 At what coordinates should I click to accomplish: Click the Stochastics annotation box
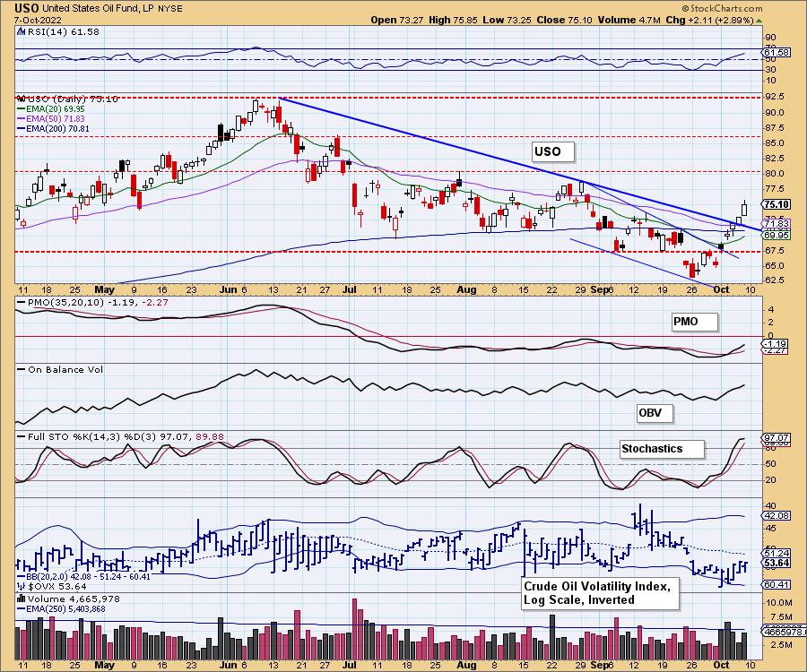(662, 449)
